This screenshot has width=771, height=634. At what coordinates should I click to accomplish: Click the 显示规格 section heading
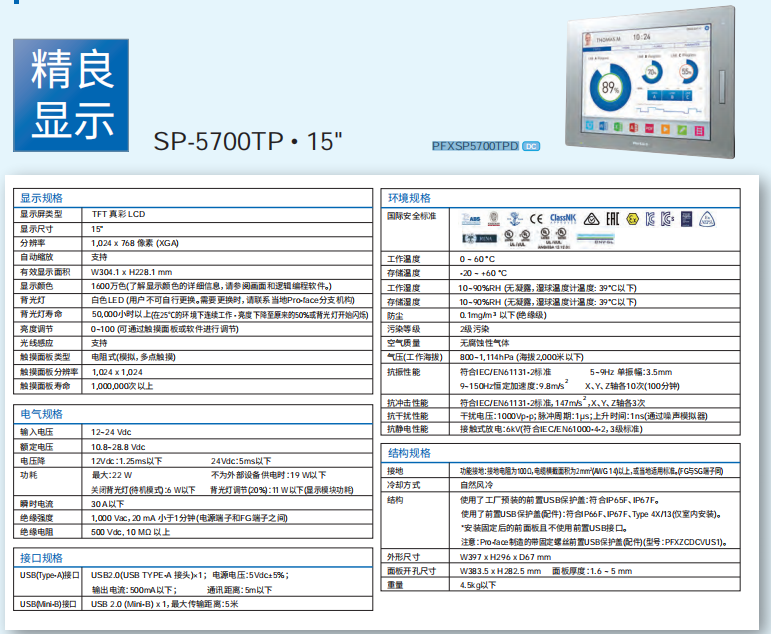click(x=41, y=198)
